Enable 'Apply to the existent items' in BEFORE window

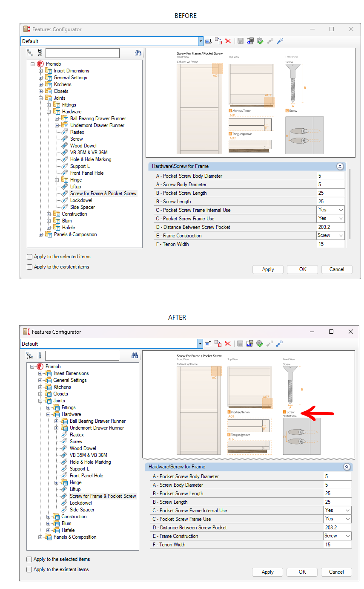29,267
